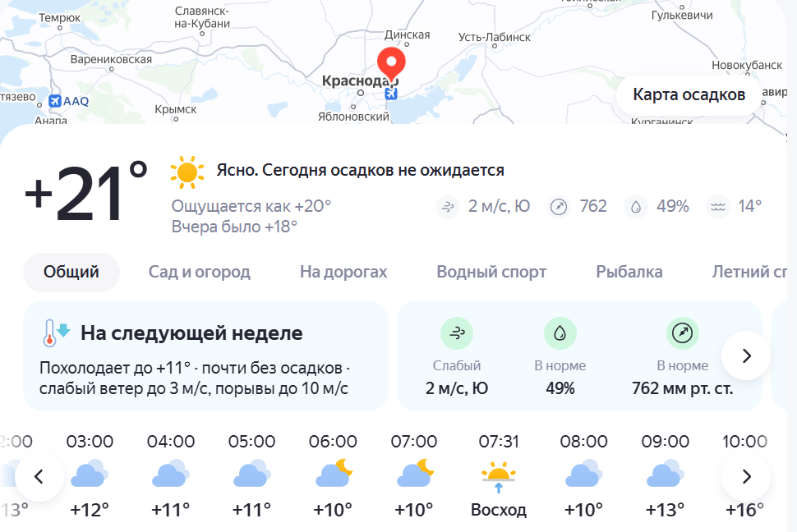The height and width of the screenshot is (532, 797).
Task: Switch to the Рыбалка tab
Action: tap(629, 272)
